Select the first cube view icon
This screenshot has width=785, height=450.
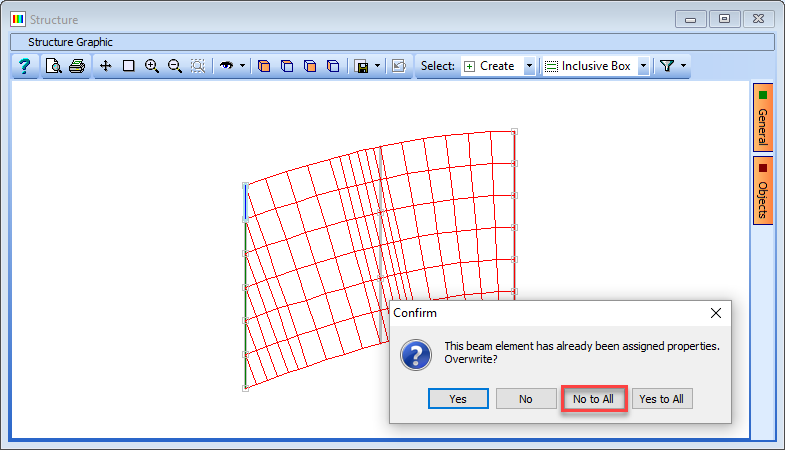click(x=264, y=66)
